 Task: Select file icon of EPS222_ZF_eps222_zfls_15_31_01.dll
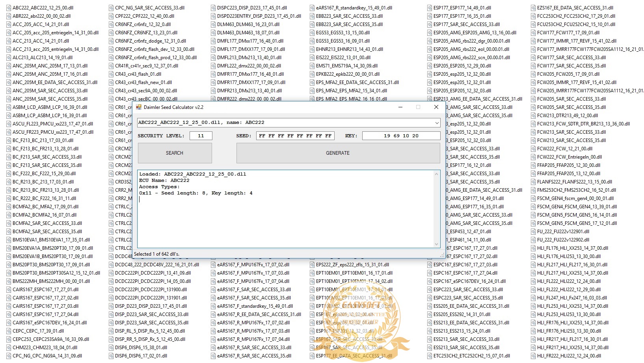point(312,264)
